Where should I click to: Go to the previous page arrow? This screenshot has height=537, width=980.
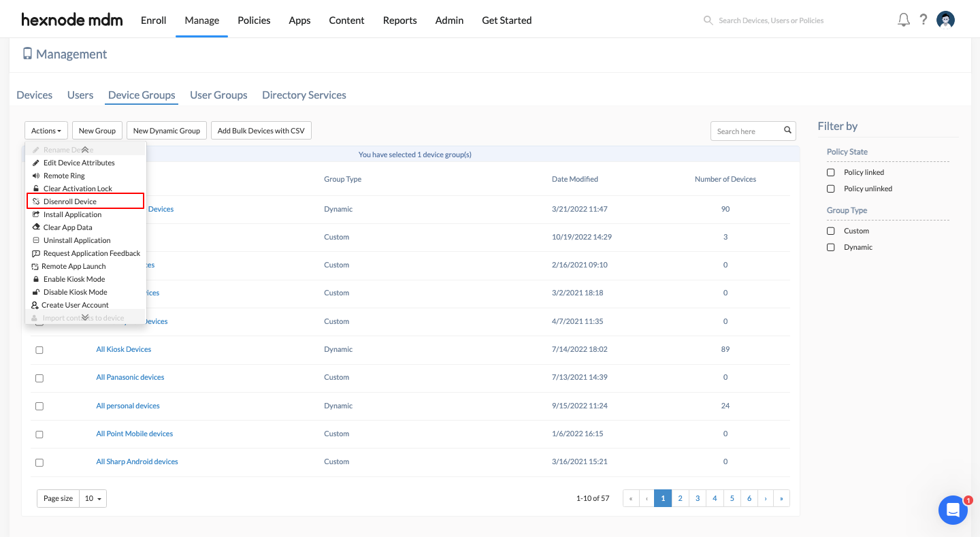click(x=647, y=498)
